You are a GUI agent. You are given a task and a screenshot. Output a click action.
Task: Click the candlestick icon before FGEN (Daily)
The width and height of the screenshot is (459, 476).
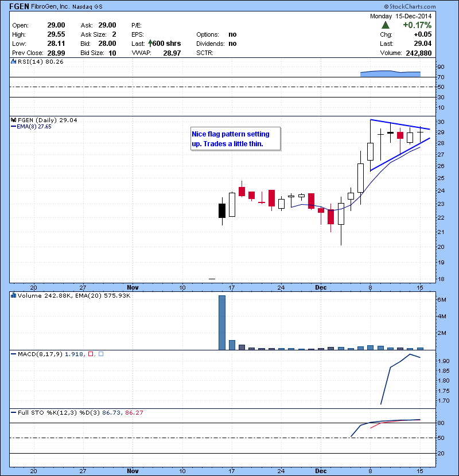pos(13,120)
